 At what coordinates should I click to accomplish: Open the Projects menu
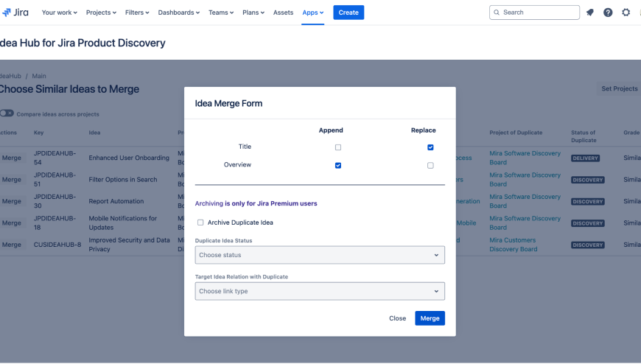(102, 13)
